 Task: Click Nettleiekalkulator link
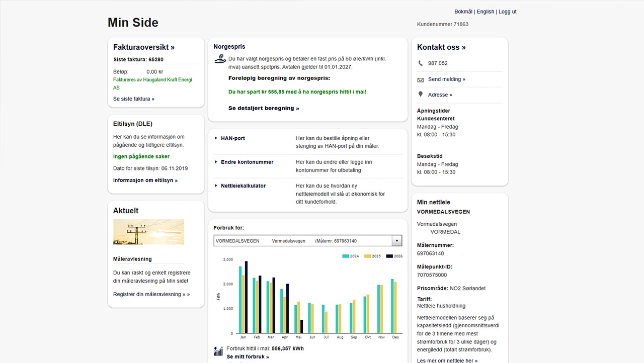tap(243, 186)
